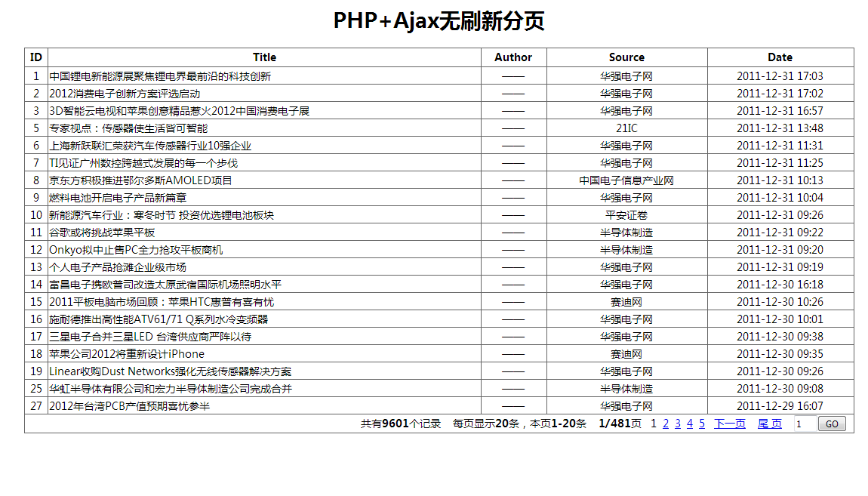Click the PHP+Ajax无刷新分页 page heading
The height and width of the screenshot is (496, 868).
pos(439,20)
